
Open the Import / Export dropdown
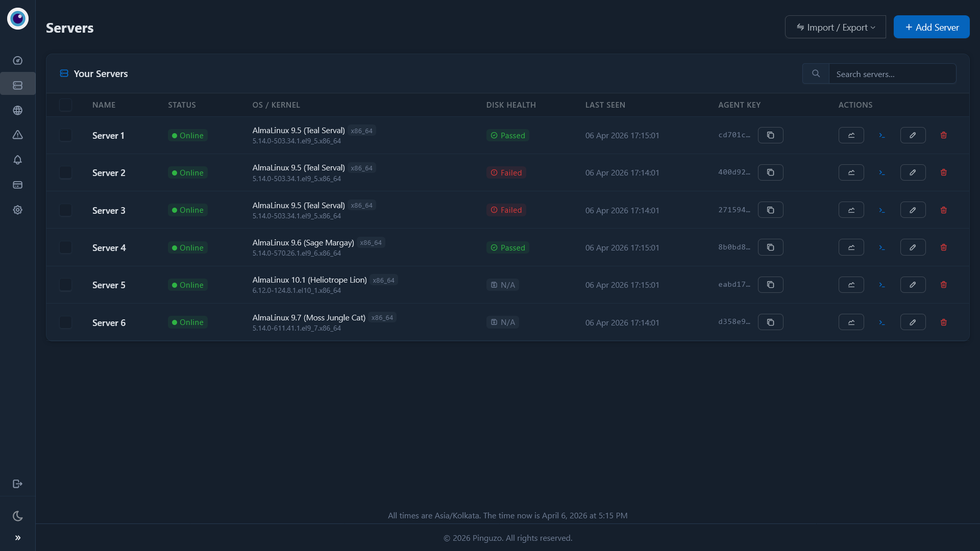point(835,27)
